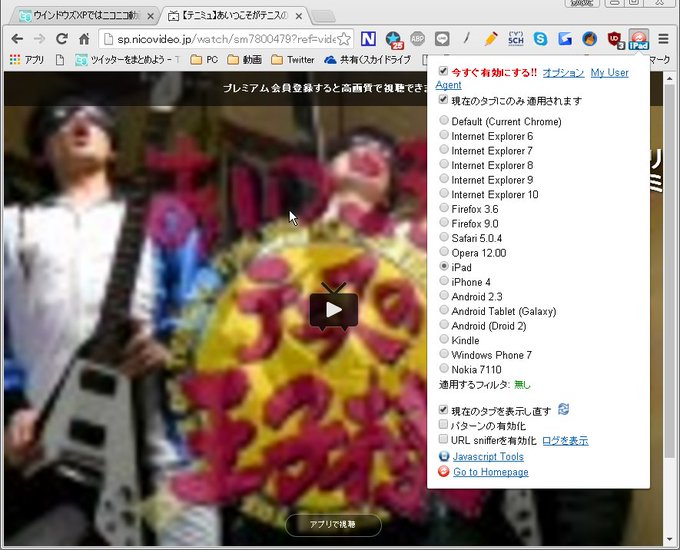Open the yellow pencil extension
Image resolution: width=680 pixels, height=550 pixels.
point(491,39)
